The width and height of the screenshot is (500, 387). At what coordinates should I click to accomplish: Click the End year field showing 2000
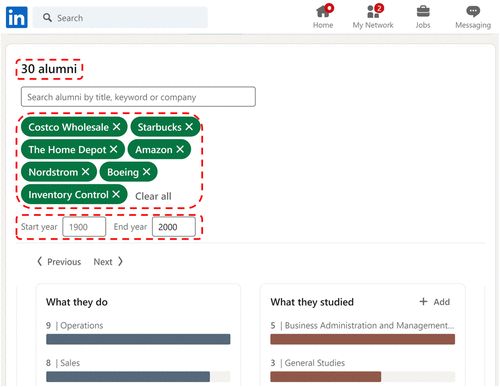(174, 227)
